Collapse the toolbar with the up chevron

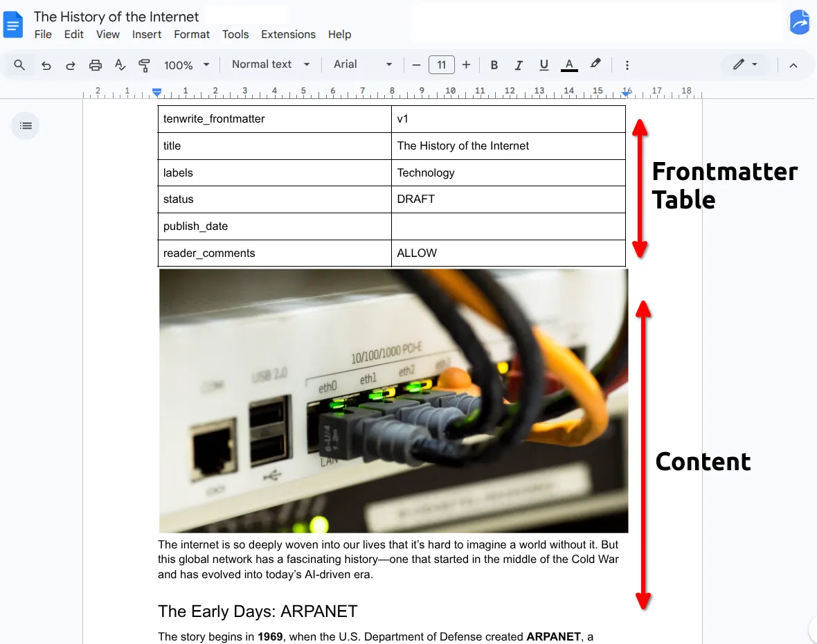coord(793,64)
